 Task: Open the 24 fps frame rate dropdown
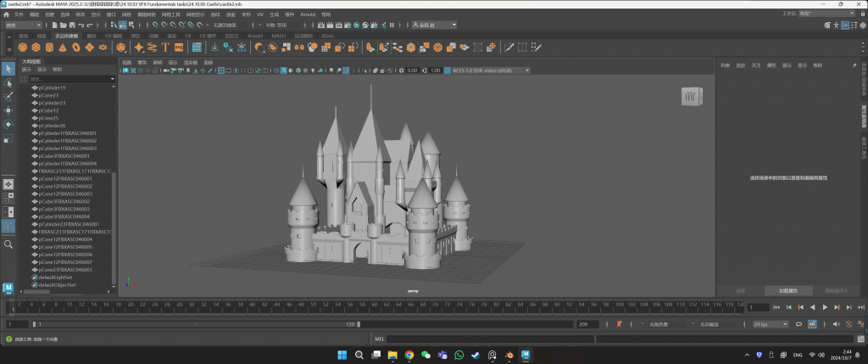[768, 324]
